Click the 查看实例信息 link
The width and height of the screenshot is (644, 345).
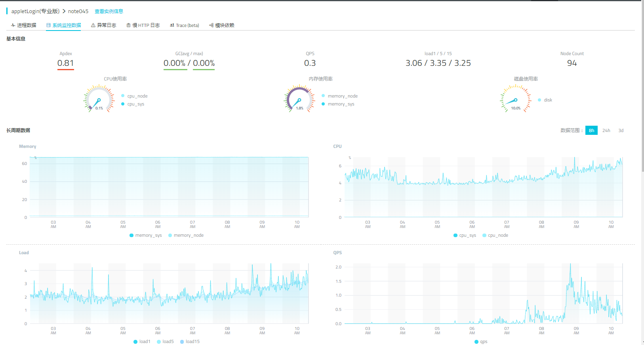point(109,11)
